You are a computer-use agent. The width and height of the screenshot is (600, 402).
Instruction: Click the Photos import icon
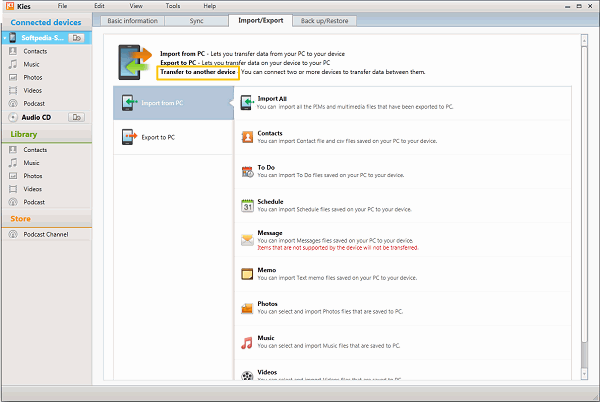pos(246,308)
